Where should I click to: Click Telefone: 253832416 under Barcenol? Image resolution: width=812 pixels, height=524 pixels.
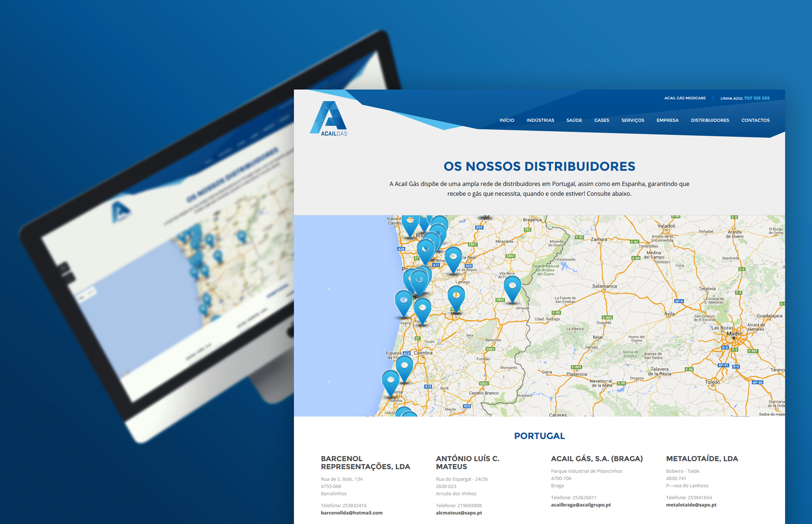343,505
